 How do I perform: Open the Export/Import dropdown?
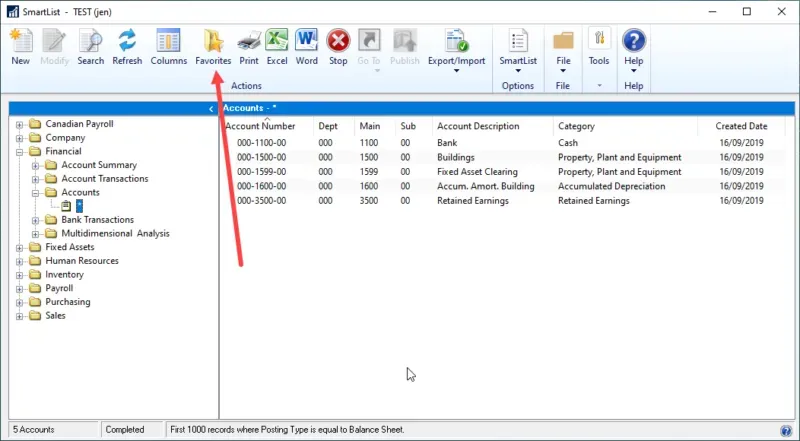(x=456, y=52)
